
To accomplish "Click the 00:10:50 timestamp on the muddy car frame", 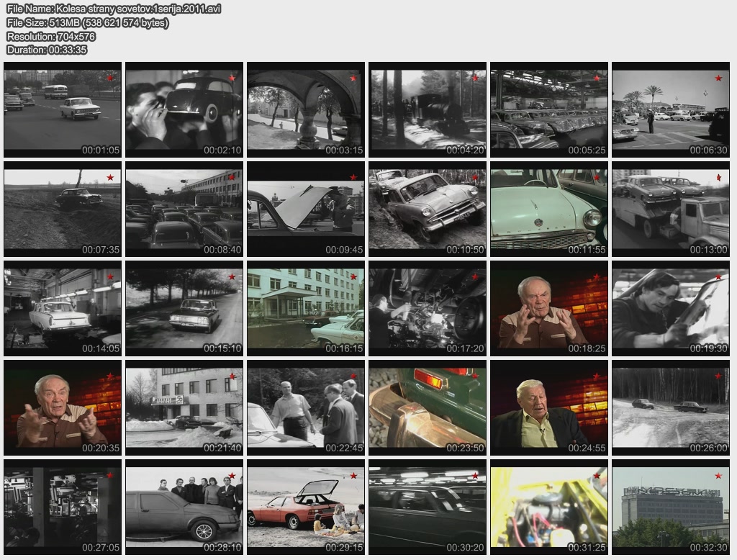I will tap(465, 249).
